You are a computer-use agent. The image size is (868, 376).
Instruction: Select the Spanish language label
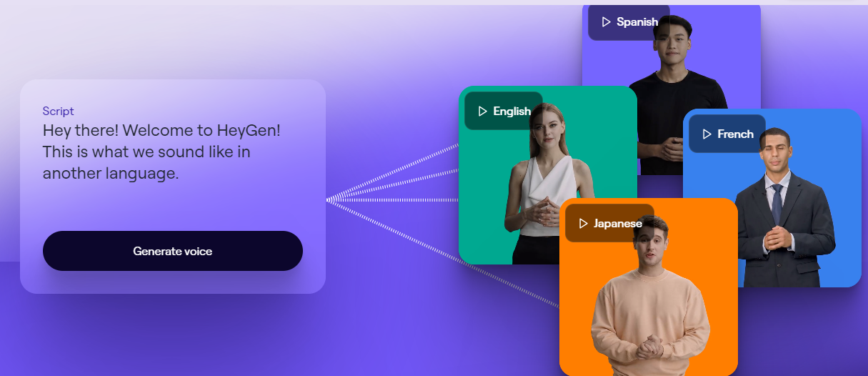(637, 22)
